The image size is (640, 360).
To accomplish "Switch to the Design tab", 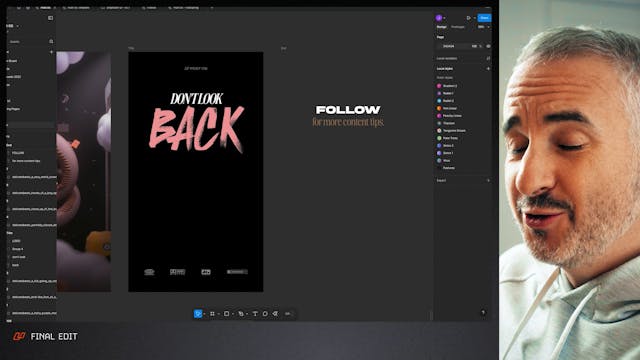I will (x=442, y=27).
